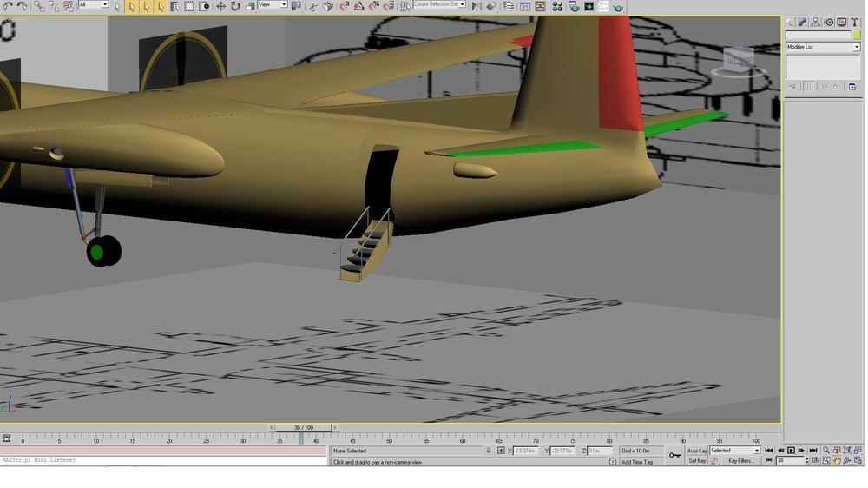Viewport: 868px width, 488px height.
Task: Click the Play Animation button
Action: 791,451
